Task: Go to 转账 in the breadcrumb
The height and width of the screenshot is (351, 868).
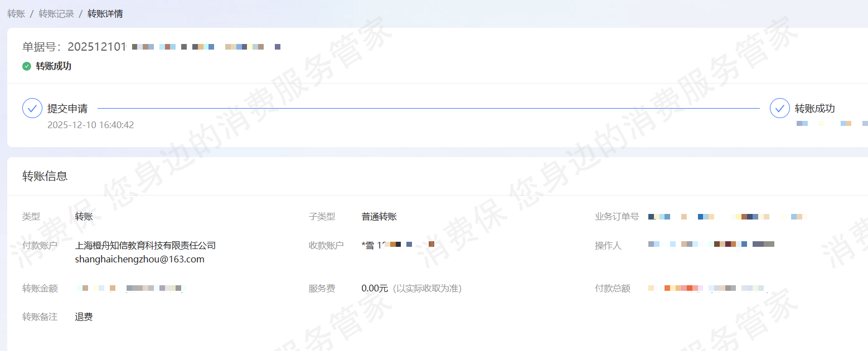Action: 16,14
